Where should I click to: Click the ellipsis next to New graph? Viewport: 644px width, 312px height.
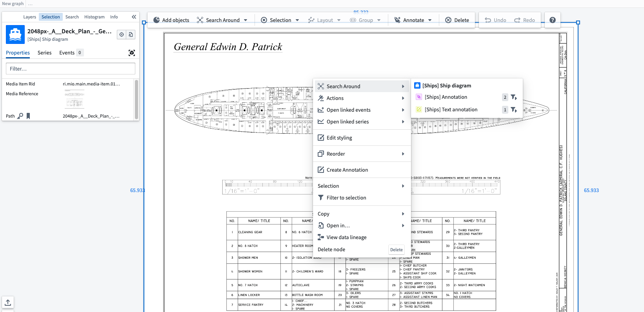(30, 4)
